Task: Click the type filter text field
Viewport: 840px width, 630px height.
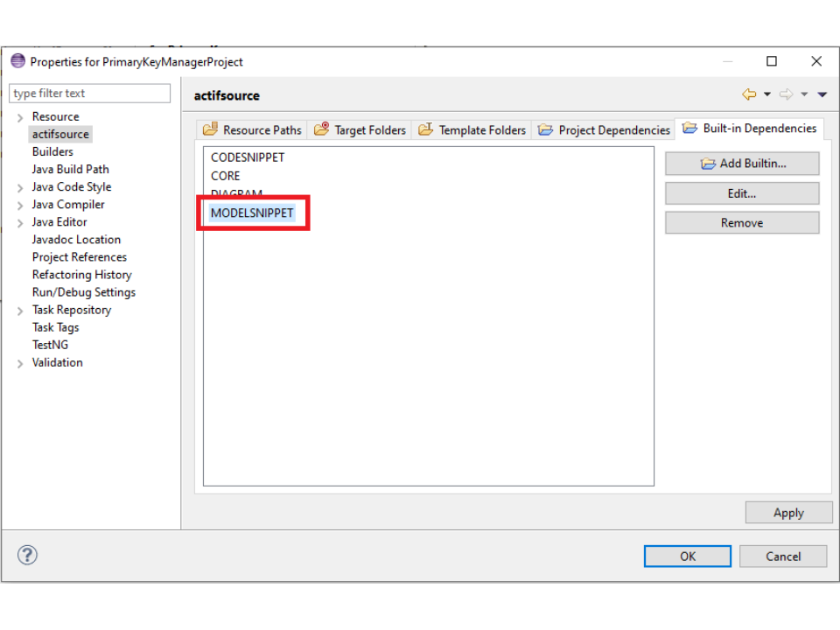Action: (x=89, y=94)
